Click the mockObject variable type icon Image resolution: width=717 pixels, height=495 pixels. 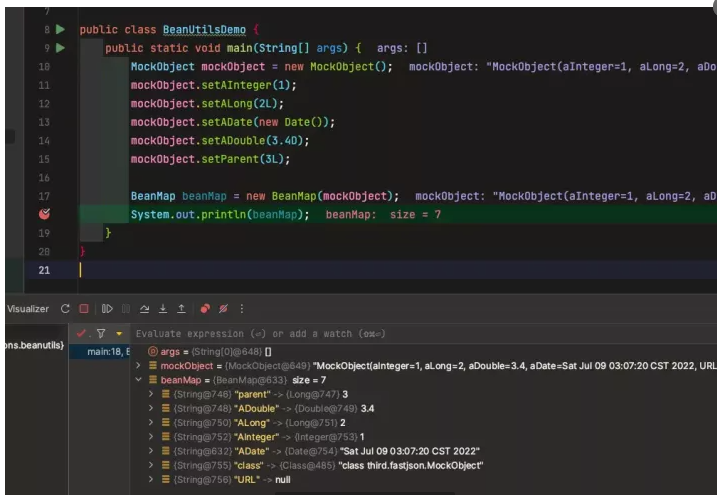(153, 366)
